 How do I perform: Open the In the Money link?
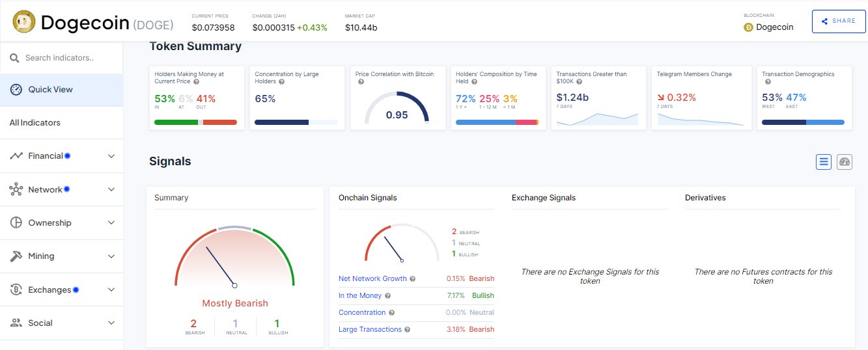pyautogui.click(x=360, y=295)
